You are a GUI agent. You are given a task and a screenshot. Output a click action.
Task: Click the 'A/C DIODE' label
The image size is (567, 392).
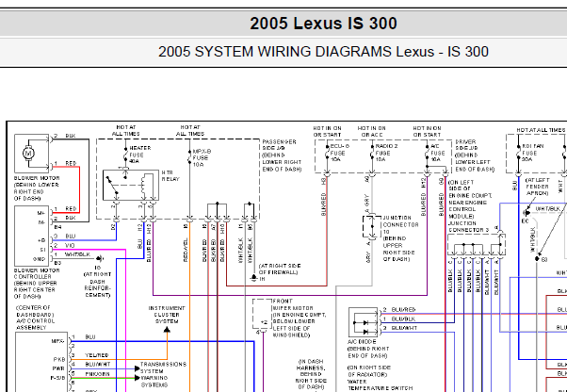(x=362, y=342)
